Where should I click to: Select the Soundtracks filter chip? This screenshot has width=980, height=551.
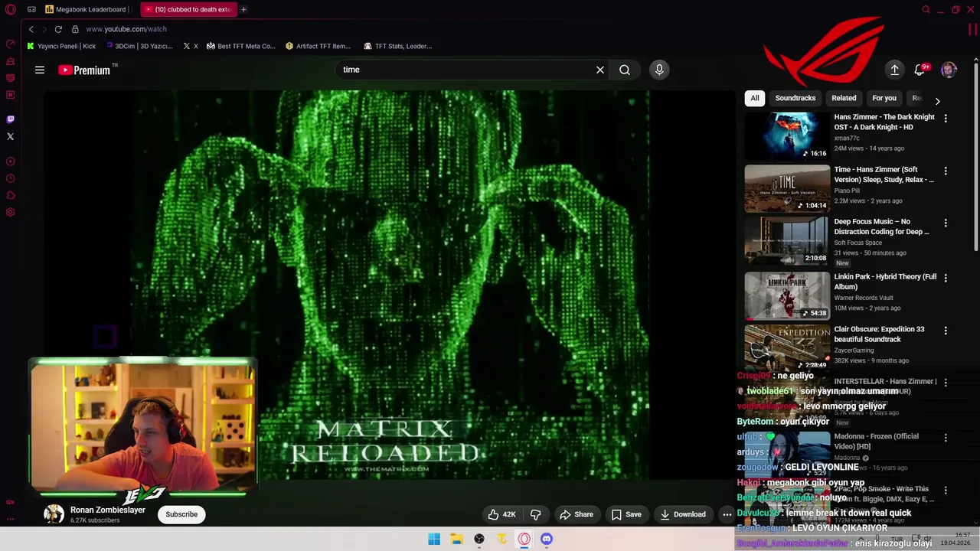point(795,98)
